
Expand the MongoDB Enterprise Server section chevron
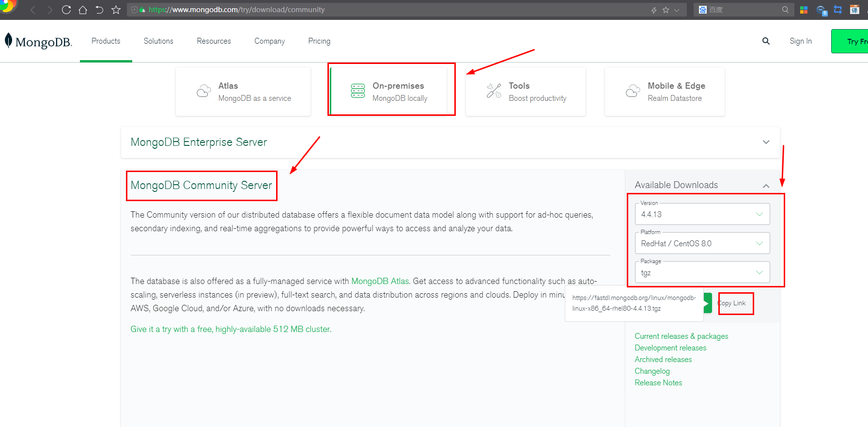click(766, 142)
